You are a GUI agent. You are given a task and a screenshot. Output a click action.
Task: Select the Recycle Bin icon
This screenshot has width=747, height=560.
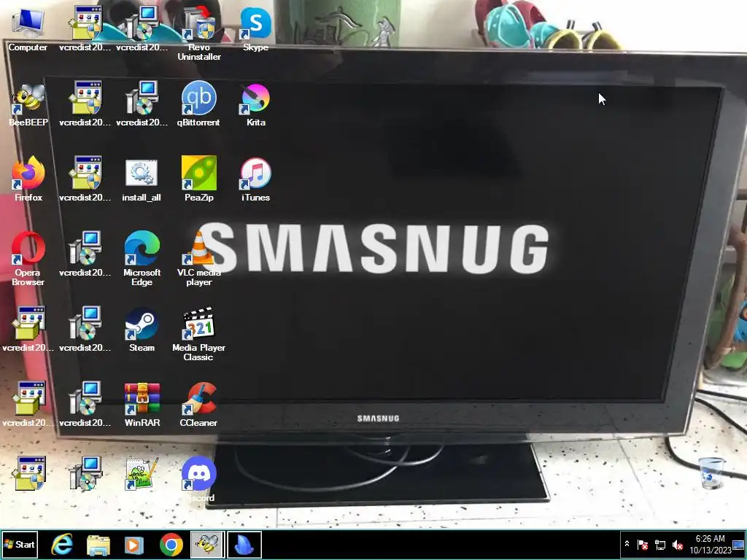coord(711,472)
